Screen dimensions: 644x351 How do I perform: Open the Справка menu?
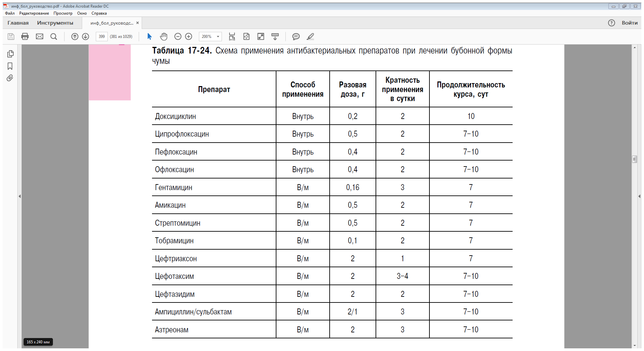click(99, 13)
